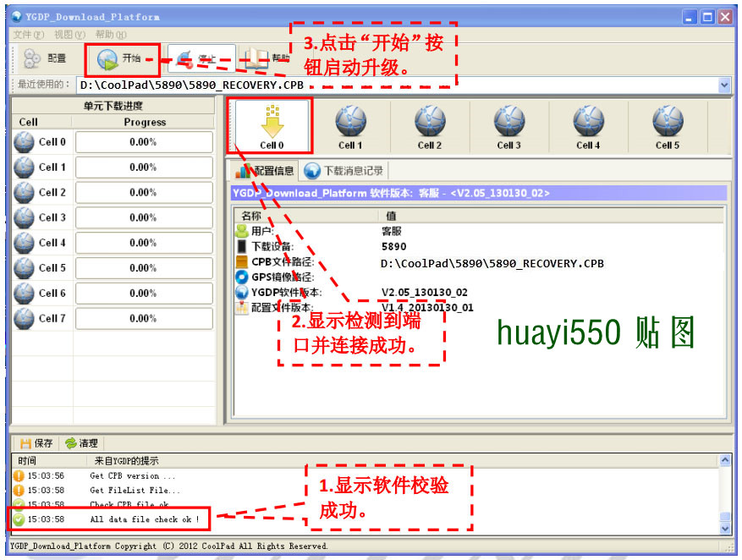This screenshot has height=560, width=742.
Task: Select the Cell 4 globe icon in top strip
Action: click(x=588, y=121)
